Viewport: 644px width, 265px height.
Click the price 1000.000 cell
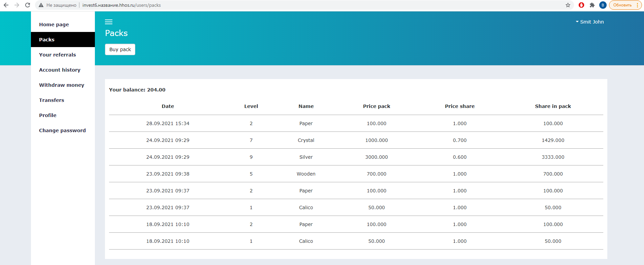[x=377, y=140]
